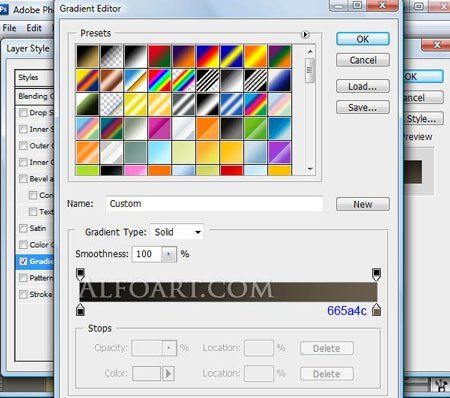Select the blue-red-yellow gradient preset
The image size is (450, 398).
coord(208,56)
